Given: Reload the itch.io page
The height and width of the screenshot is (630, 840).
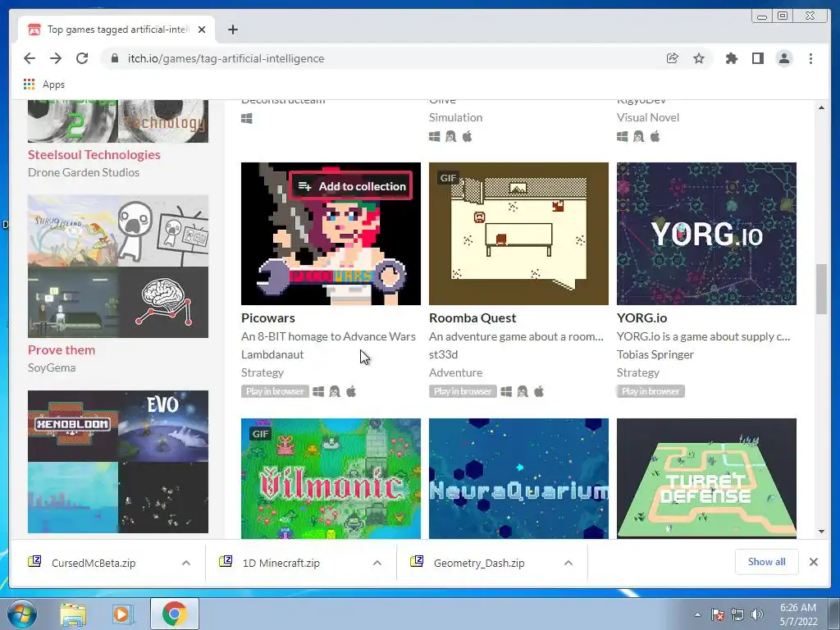Looking at the screenshot, I should click(82, 58).
